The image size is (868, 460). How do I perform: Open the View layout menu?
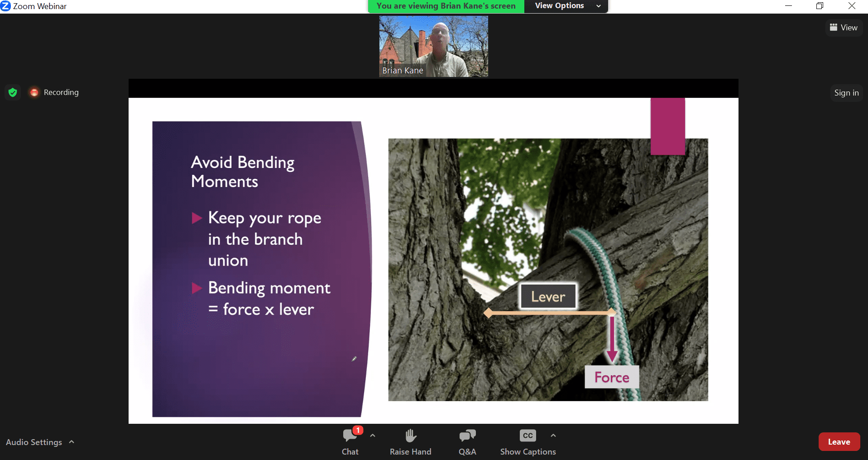tap(844, 28)
